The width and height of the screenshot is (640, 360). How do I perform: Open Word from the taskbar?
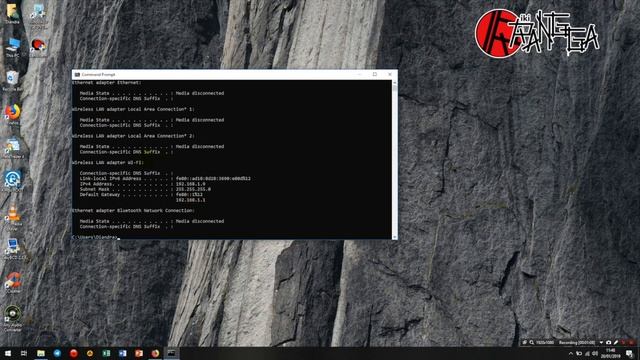[122, 353]
